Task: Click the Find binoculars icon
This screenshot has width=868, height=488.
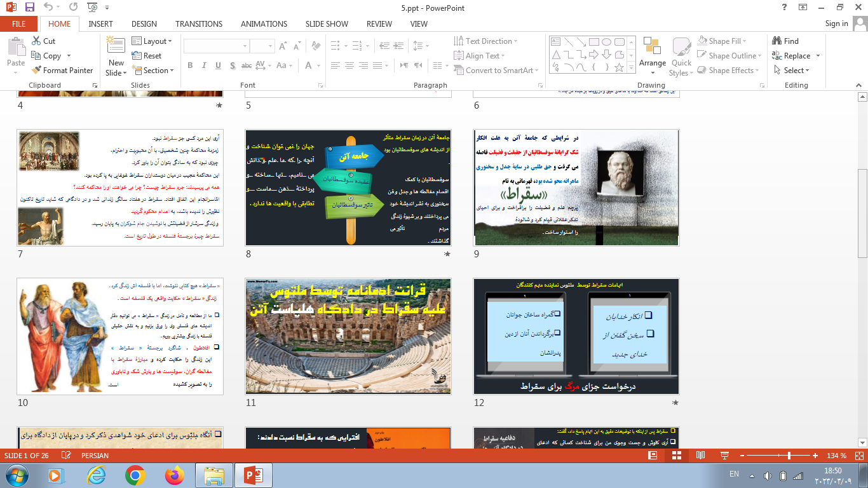Action: 776,41
